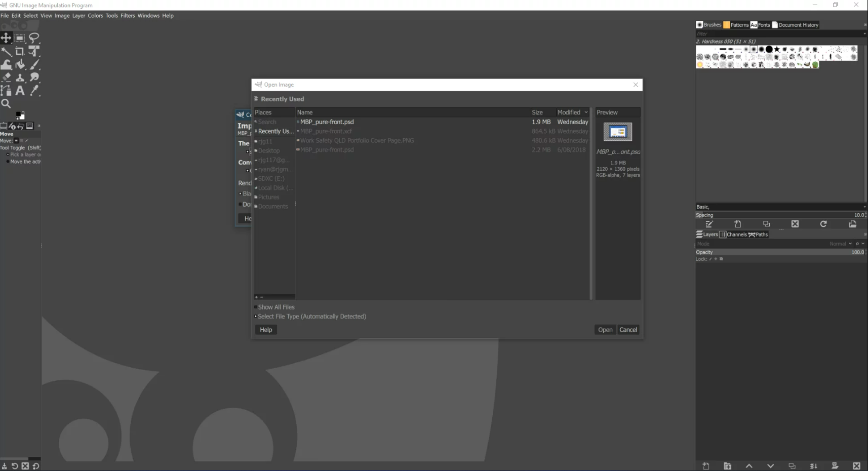This screenshot has width=868, height=471.
Task: Select the Paths tool
Action: (6, 91)
